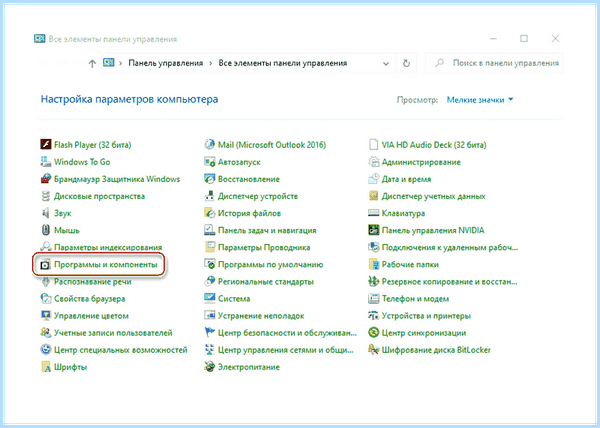Open Программы по умолчанию link
The width and height of the screenshot is (600, 428).
271,264
